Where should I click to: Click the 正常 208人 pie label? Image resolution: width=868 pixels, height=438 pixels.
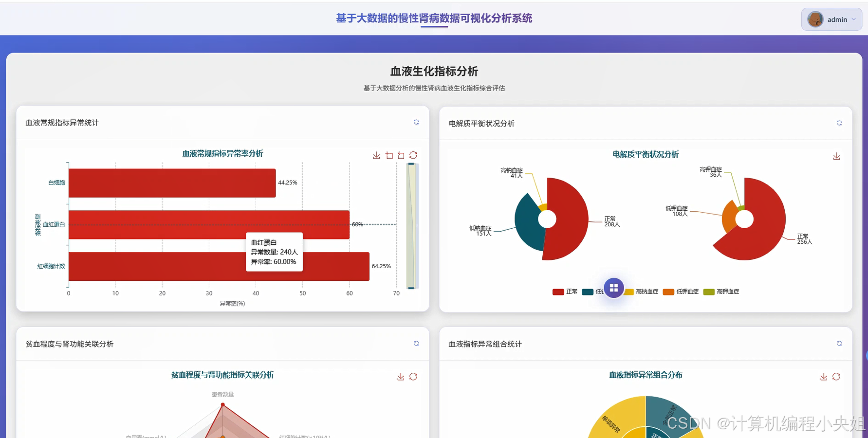(612, 221)
